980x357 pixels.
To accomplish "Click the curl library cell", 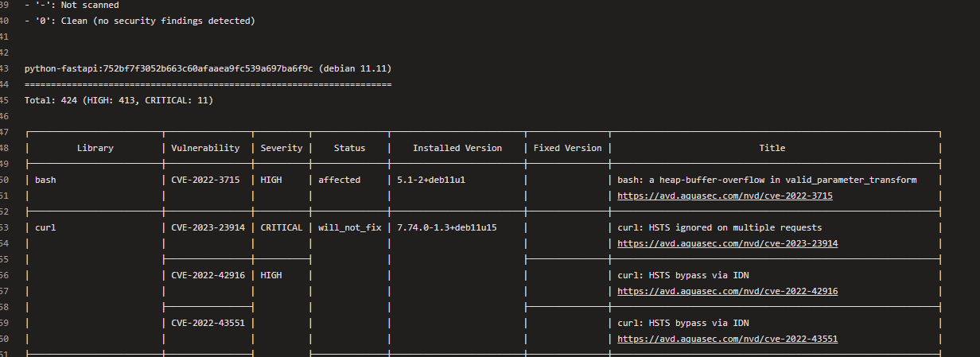I will (x=45, y=227).
